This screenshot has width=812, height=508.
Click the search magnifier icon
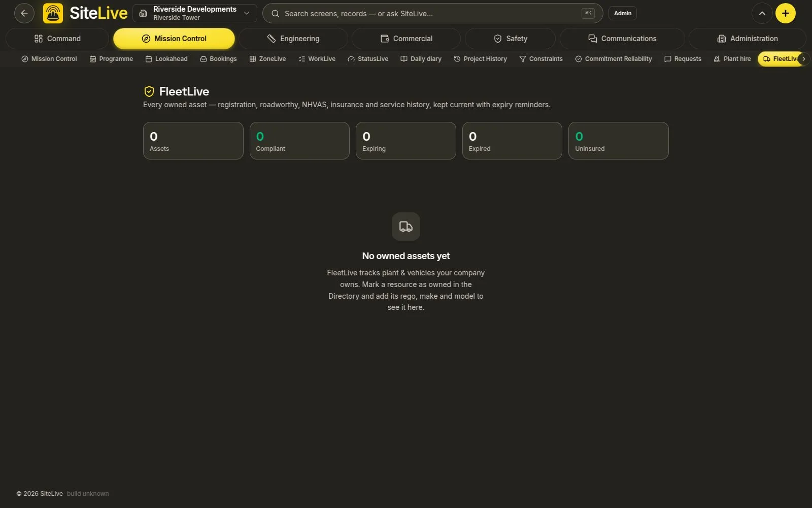coord(275,14)
